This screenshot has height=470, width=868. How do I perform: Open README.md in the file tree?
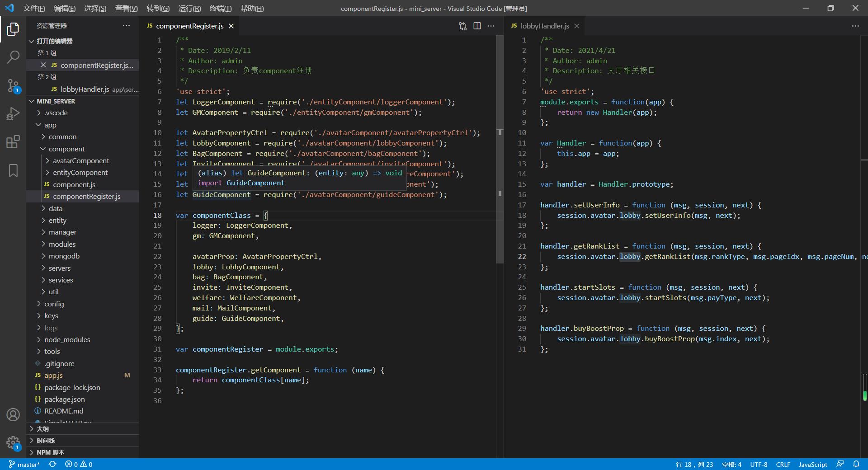pyautogui.click(x=82, y=411)
